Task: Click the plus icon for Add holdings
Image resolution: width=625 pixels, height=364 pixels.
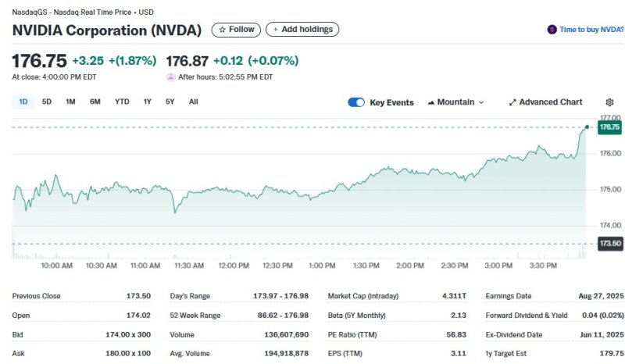Action: [275, 30]
